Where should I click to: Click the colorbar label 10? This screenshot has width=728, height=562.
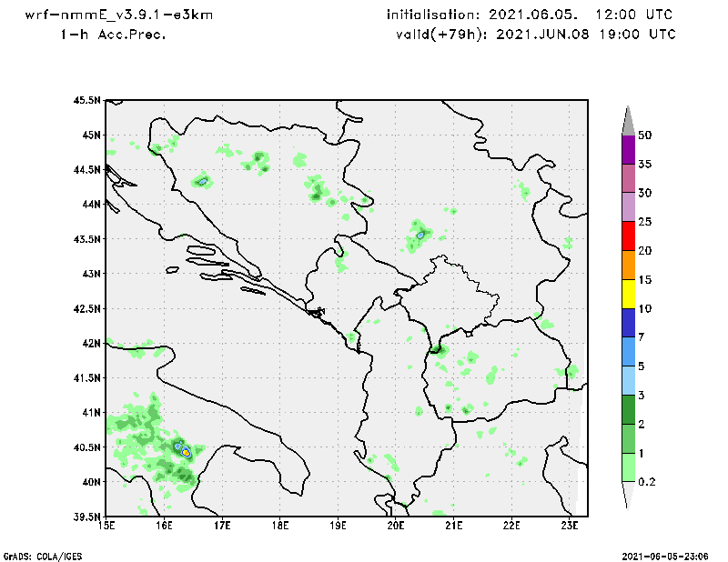[645, 308]
